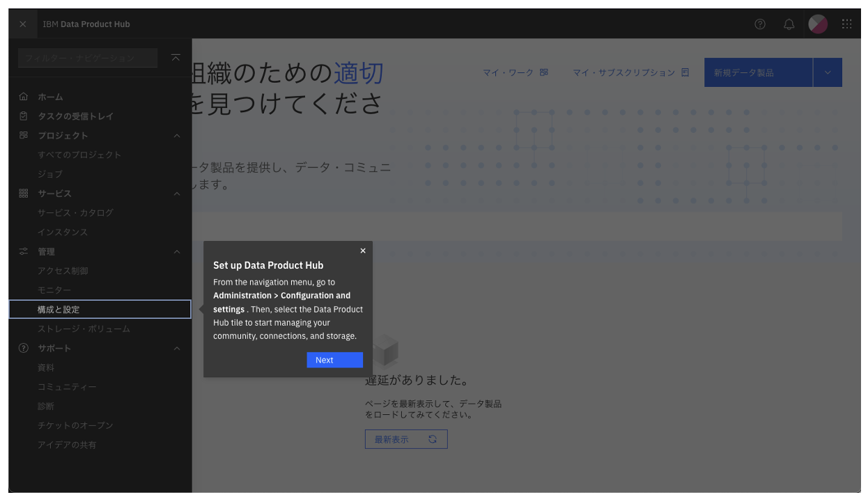868x504 pixels.
Task: Open the apps grid switcher at top right
Action: (x=847, y=24)
